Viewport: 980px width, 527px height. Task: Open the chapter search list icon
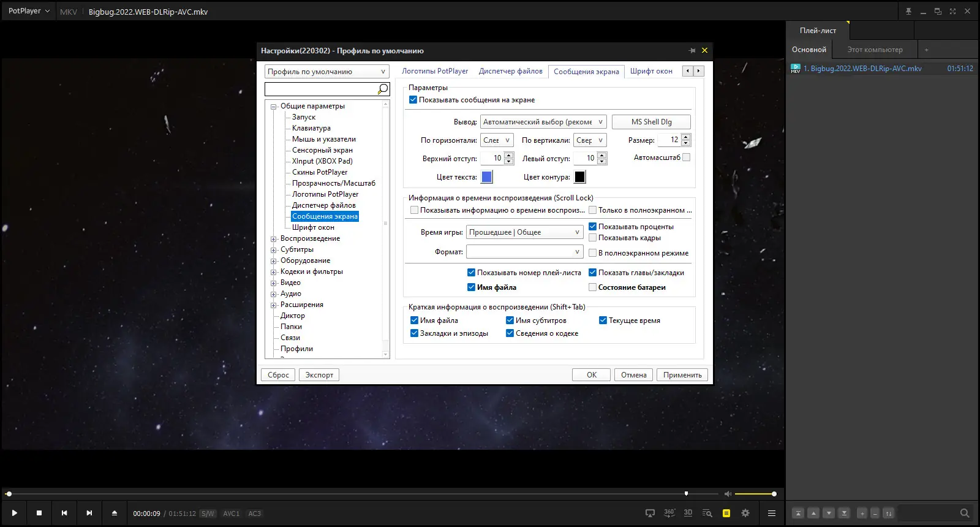coord(707,513)
